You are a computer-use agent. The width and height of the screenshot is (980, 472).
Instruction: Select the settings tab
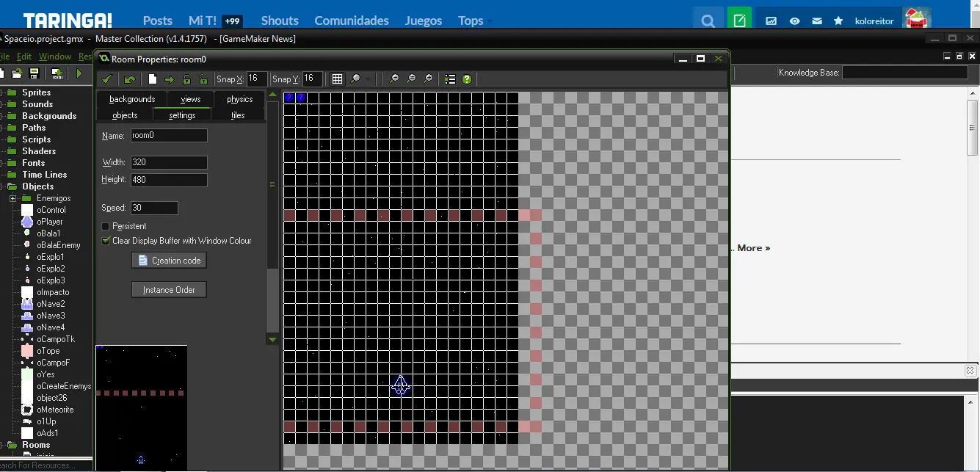click(182, 115)
